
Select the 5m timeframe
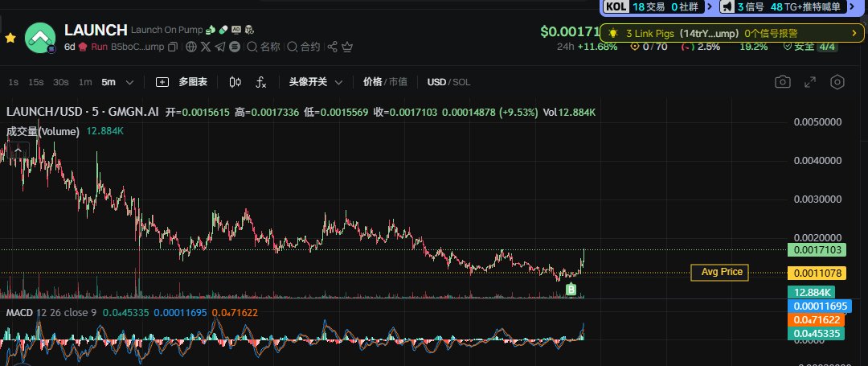108,82
